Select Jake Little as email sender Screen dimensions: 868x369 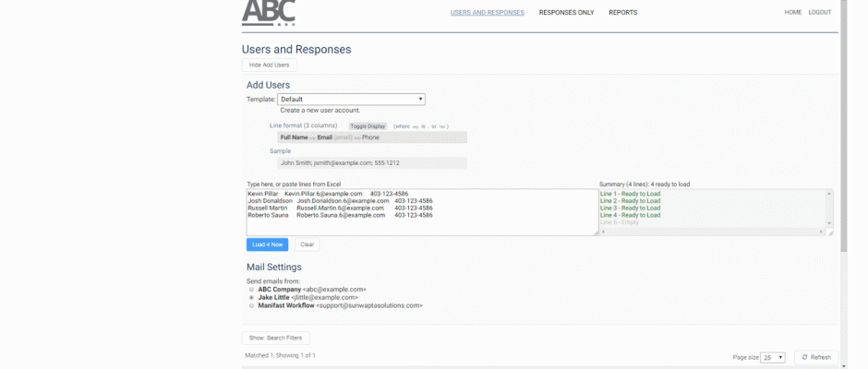(252, 298)
